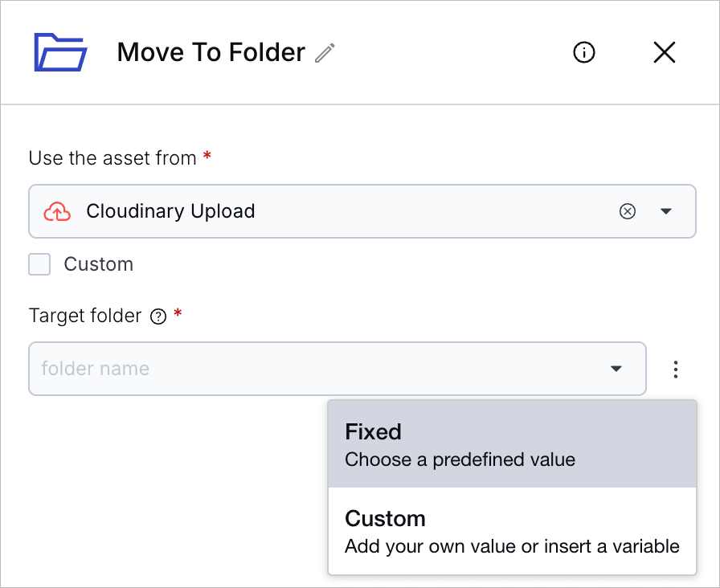The width and height of the screenshot is (720, 588).
Task: Open the Target folder help icon
Action: pos(158,316)
